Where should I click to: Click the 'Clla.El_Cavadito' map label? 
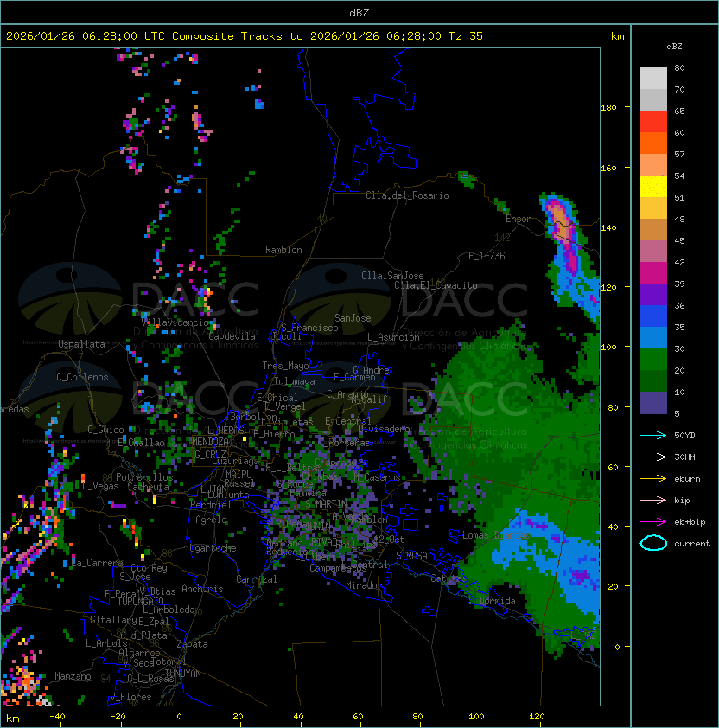pos(436,285)
